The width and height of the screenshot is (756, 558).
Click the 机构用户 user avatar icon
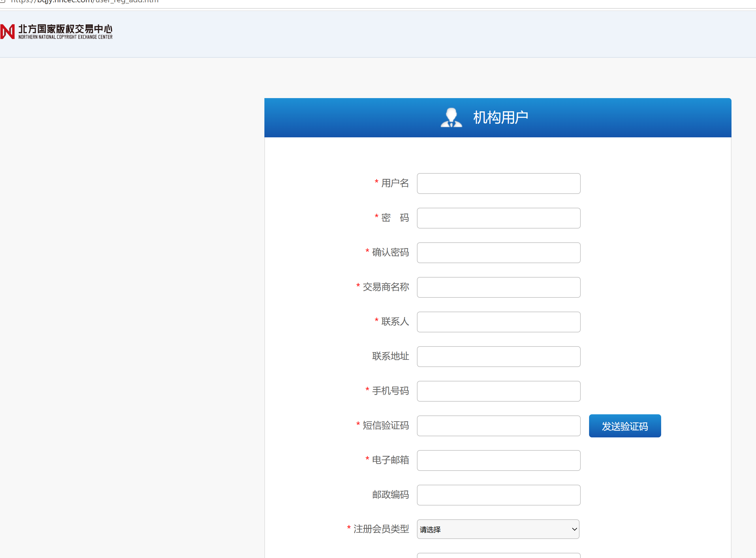point(451,117)
